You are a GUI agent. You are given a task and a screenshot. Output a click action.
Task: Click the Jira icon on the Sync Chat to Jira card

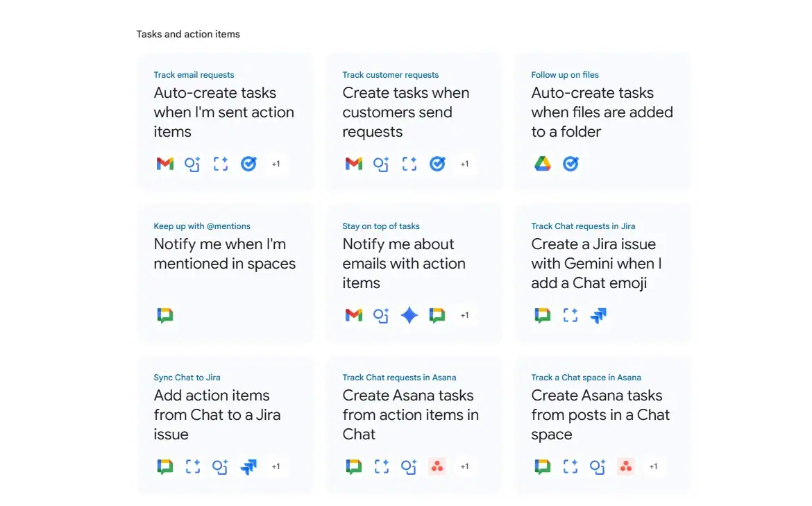(248, 466)
